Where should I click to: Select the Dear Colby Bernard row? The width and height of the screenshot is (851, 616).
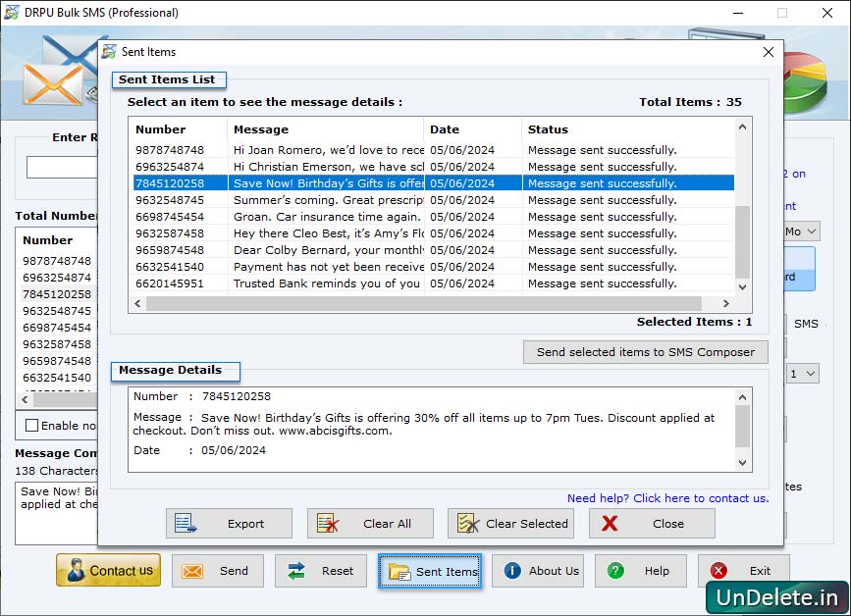click(434, 250)
